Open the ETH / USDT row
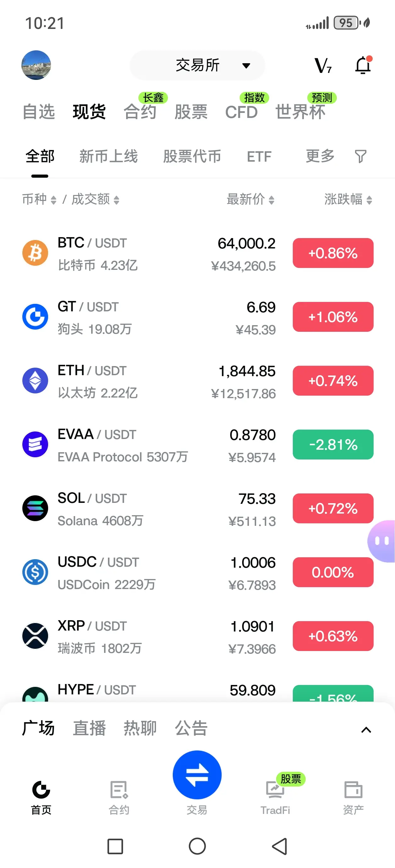This screenshot has height=868, width=395. click(x=197, y=381)
